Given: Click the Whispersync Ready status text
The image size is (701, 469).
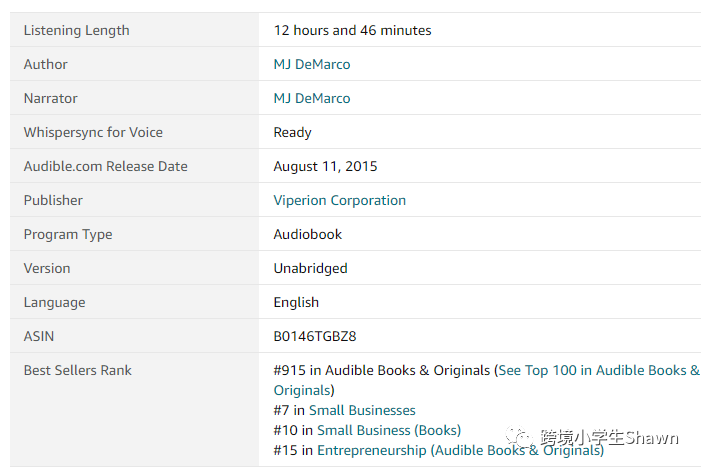Looking at the screenshot, I should [292, 133].
